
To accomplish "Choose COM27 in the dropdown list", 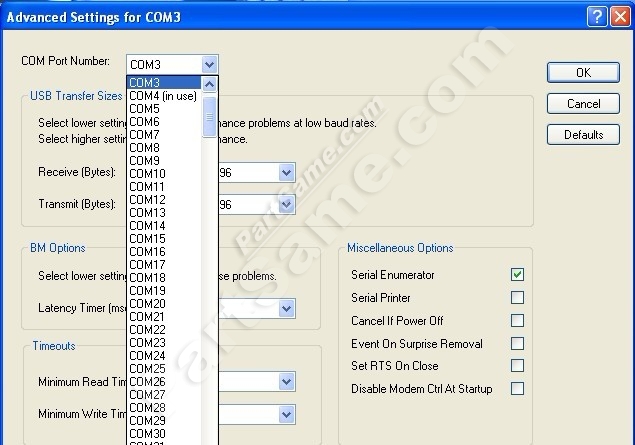I will point(164,394).
